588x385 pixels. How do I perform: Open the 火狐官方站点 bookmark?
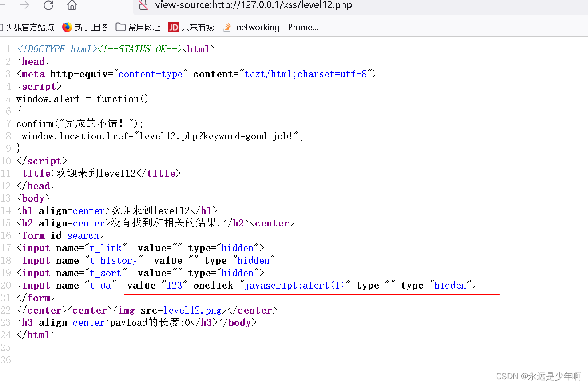tap(27, 28)
